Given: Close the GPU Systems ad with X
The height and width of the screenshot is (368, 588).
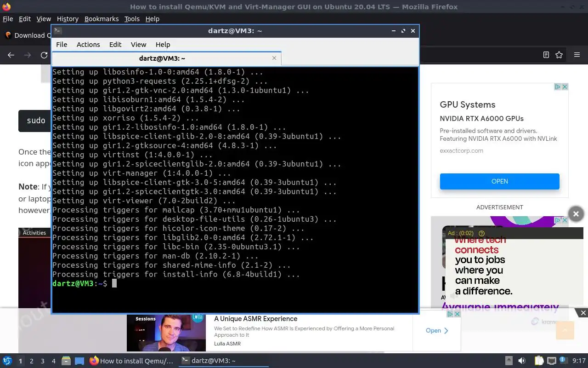Looking at the screenshot, I should tap(565, 86).
